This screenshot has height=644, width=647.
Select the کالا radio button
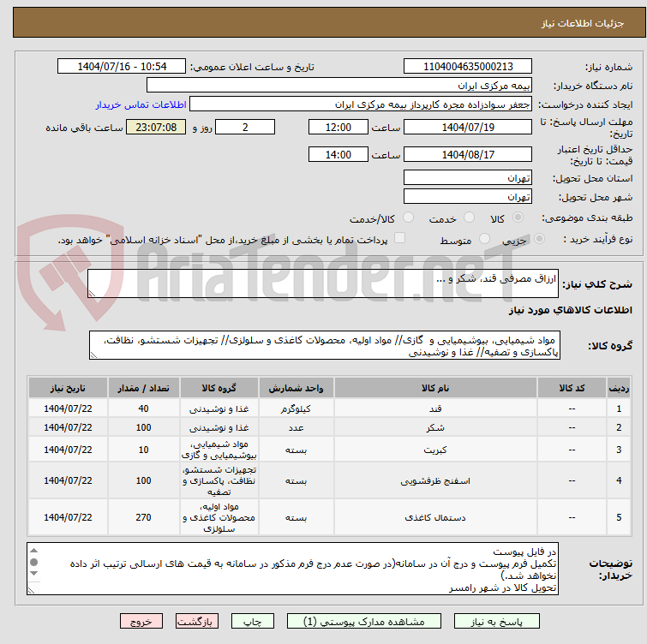tap(518, 218)
